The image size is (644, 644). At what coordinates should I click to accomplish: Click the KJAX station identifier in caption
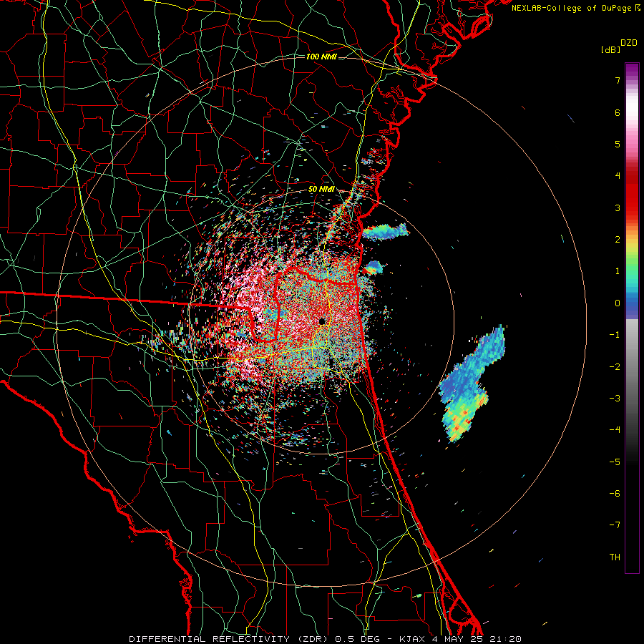click(x=413, y=639)
